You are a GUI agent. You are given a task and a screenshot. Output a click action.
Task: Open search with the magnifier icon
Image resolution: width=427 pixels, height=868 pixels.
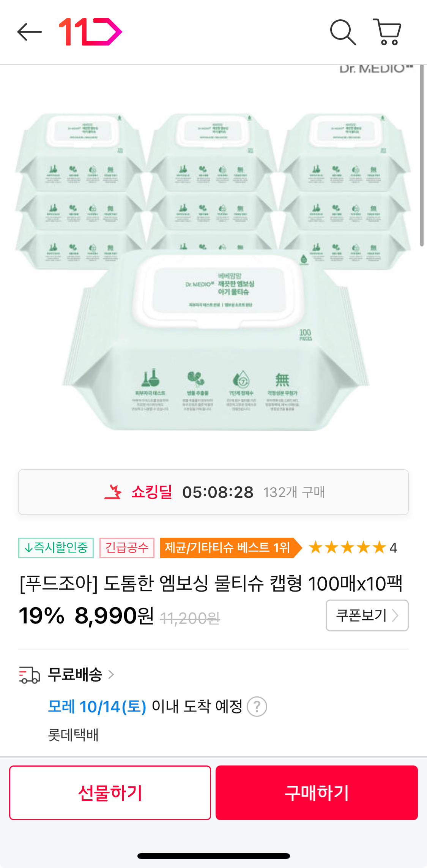tap(343, 32)
